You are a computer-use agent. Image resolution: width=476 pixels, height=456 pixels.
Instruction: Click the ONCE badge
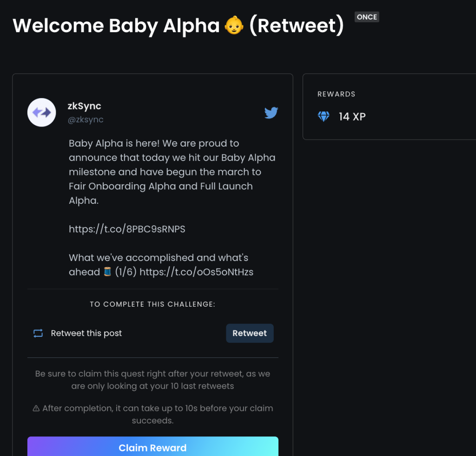(367, 17)
